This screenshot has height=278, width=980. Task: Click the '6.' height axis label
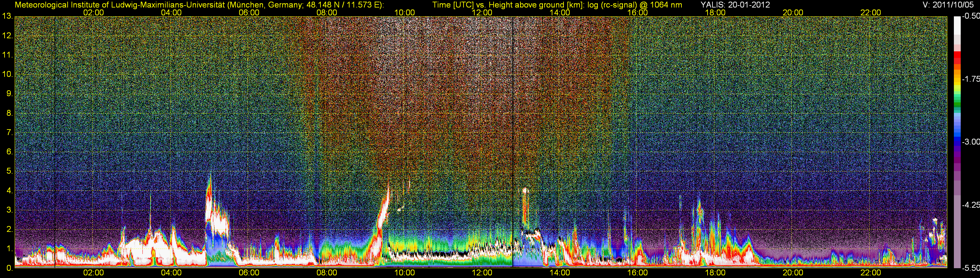[9, 152]
